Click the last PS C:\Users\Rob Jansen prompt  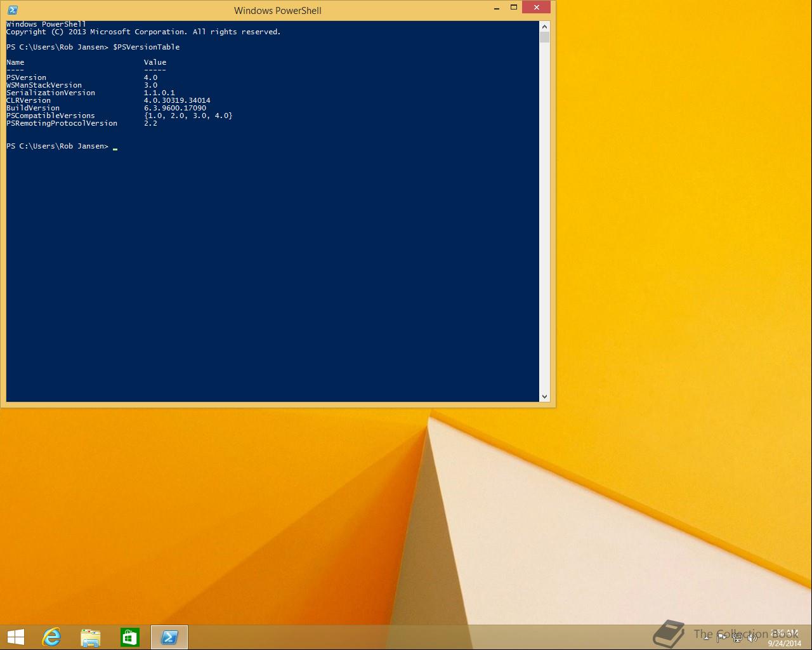point(58,146)
